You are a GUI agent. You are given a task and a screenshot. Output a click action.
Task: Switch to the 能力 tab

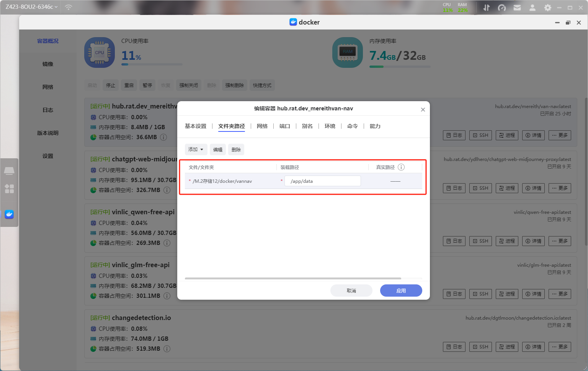tap(375, 126)
